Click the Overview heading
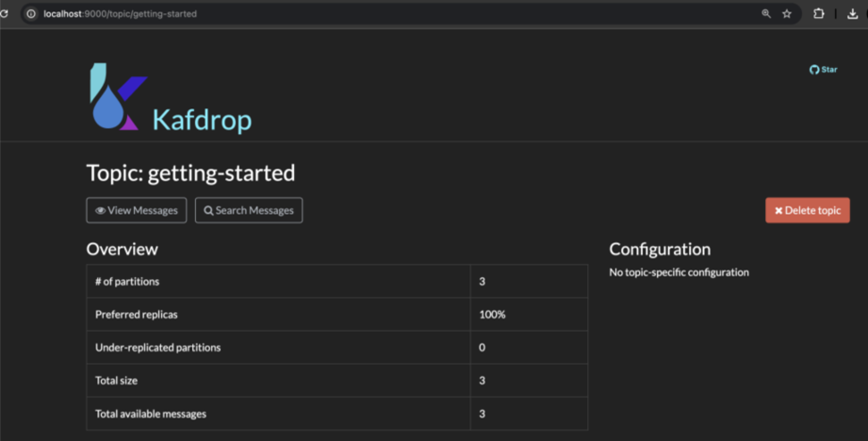Viewport: 868px width, 441px height. coord(122,249)
